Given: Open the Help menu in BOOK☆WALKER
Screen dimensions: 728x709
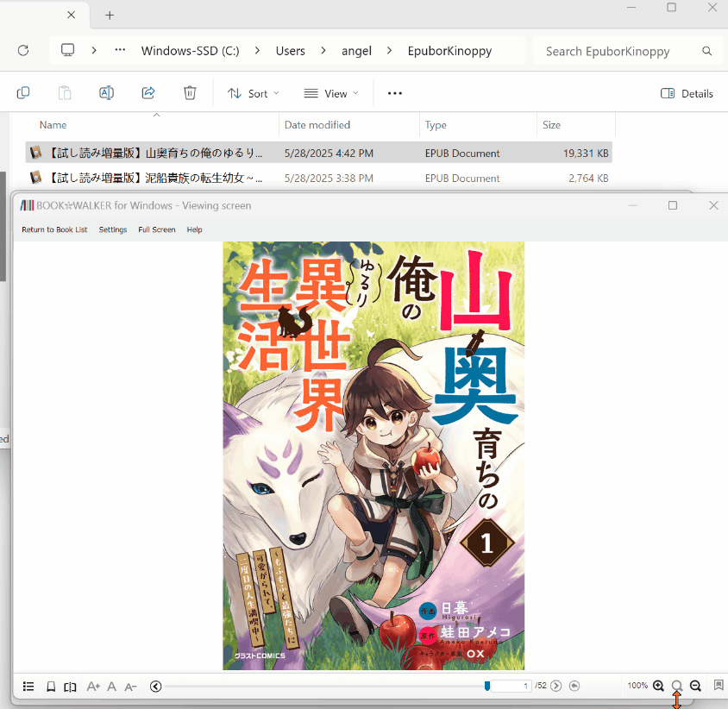Looking at the screenshot, I should click(x=195, y=229).
